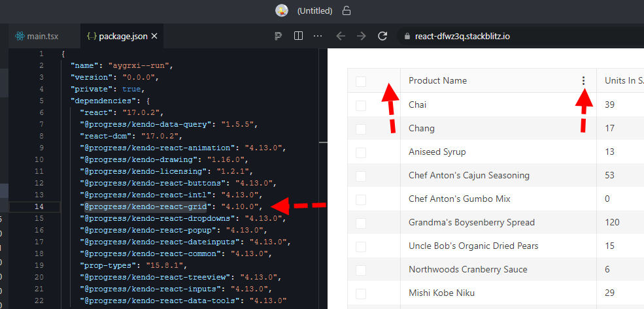Close the package.json tab
Screen dimensions: 644x309
tap(154, 36)
